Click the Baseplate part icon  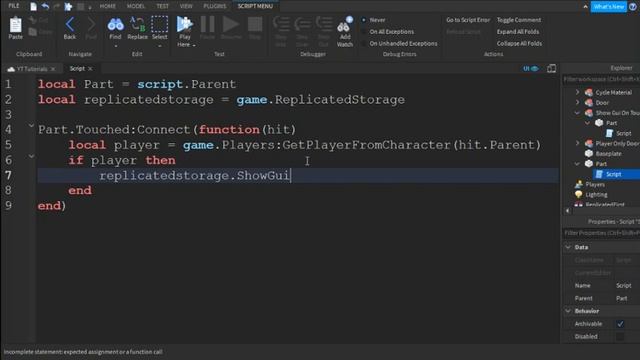[x=589, y=153]
